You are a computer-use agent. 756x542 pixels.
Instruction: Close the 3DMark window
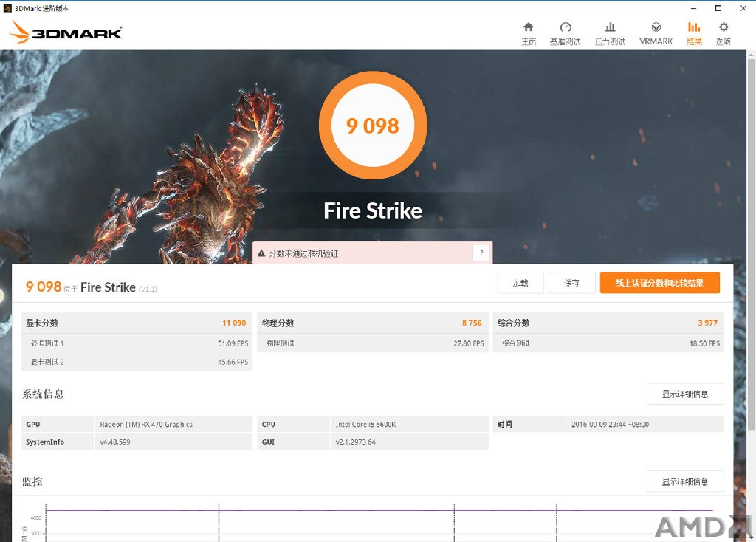[x=743, y=8]
